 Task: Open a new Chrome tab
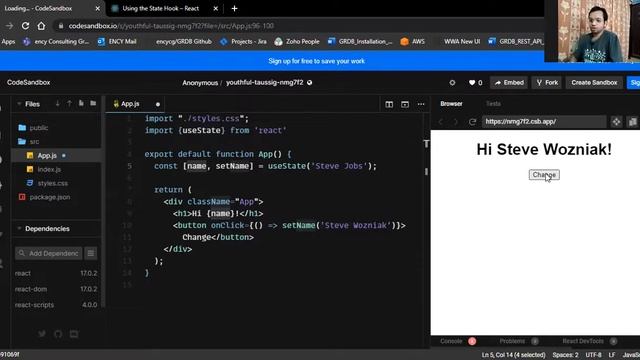point(234,8)
